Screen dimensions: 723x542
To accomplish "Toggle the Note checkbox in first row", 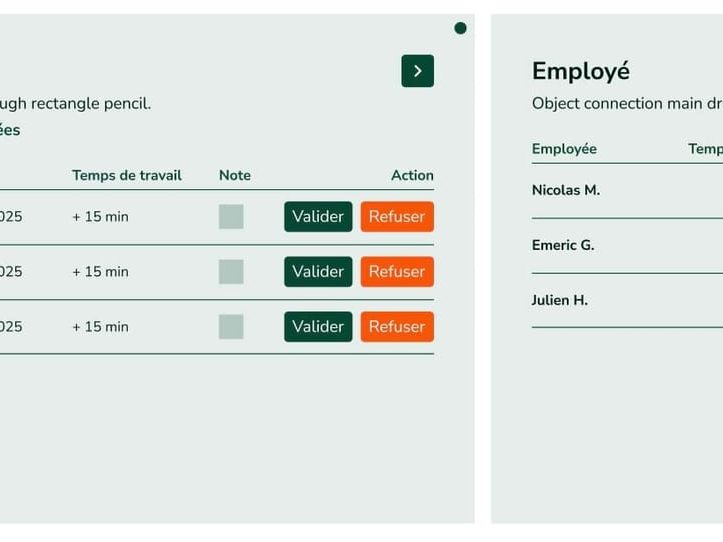I will pyautogui.click(x=231, y=217).
